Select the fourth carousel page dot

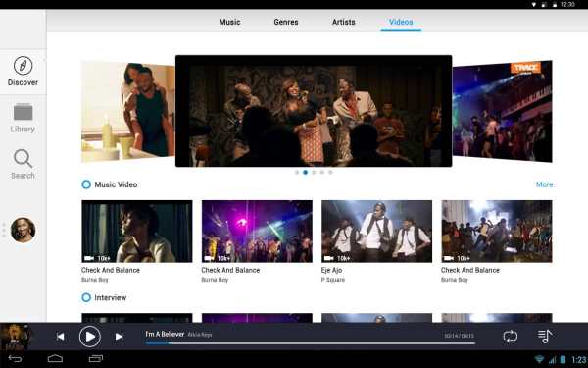(322, 173)
